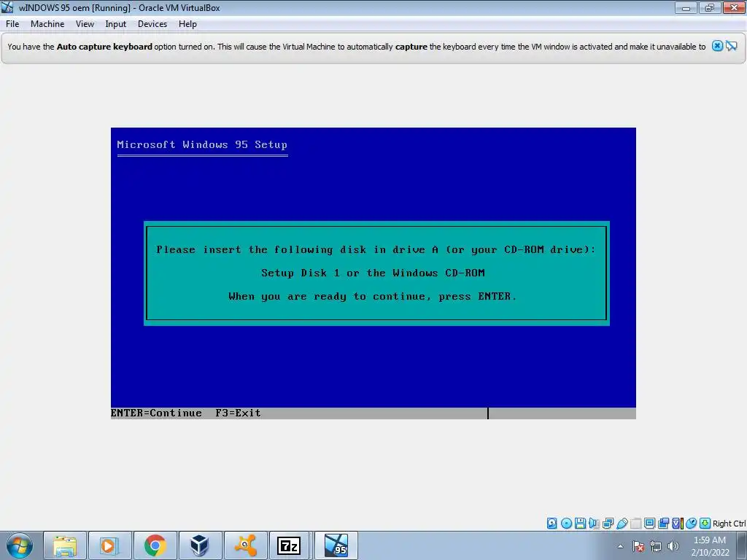Launch Google Chrome from the taskbar
Viewport: 747px width, 560px height.
pyautogui.click(x=155, y=545)
